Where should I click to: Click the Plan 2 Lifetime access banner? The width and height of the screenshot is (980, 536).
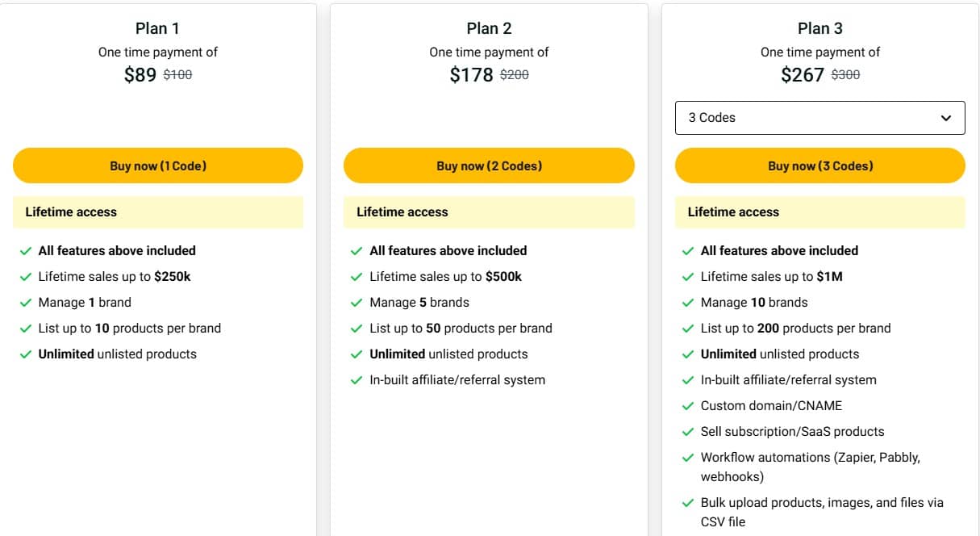click(489, 212)
